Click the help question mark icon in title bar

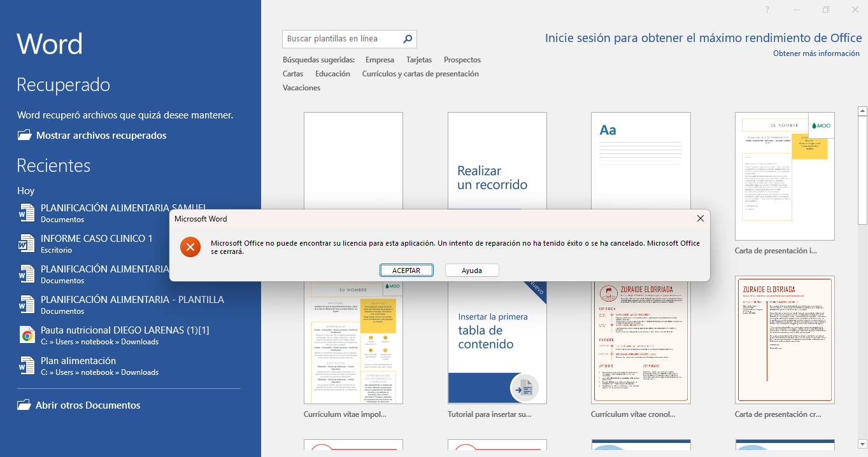[767, 10]
